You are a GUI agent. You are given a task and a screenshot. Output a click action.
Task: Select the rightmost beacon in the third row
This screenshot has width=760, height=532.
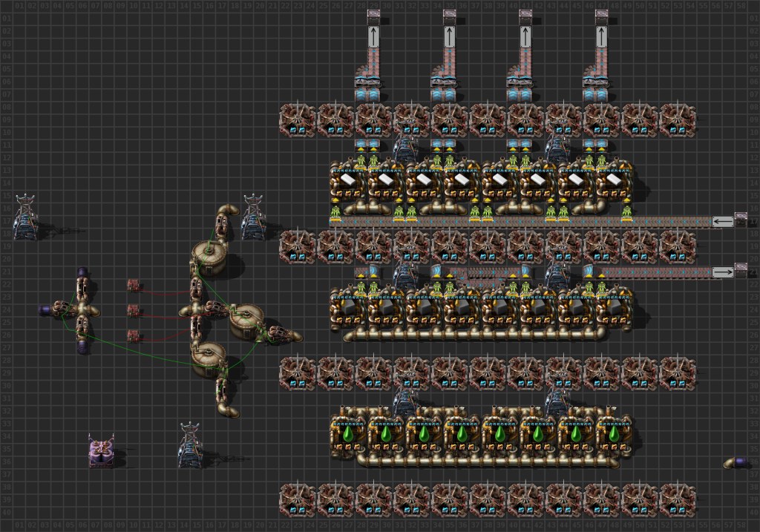tap(678, 372)
